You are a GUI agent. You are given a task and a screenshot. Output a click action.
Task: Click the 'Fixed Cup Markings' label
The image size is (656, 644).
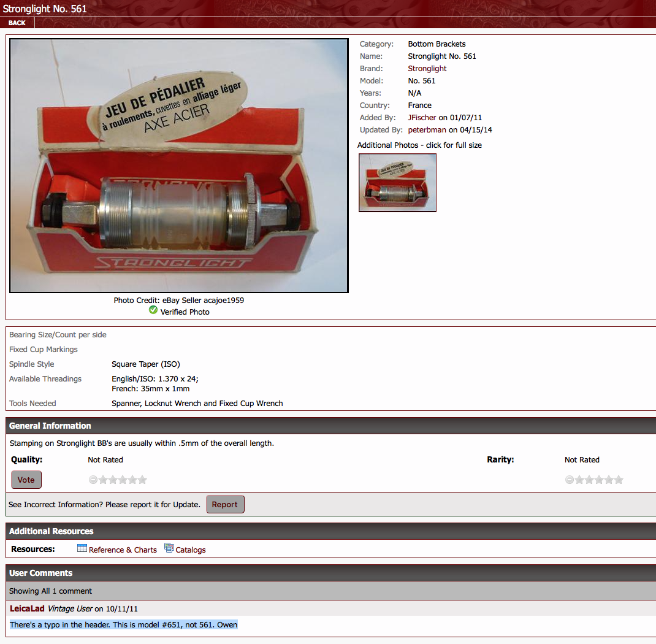(43, 350)
